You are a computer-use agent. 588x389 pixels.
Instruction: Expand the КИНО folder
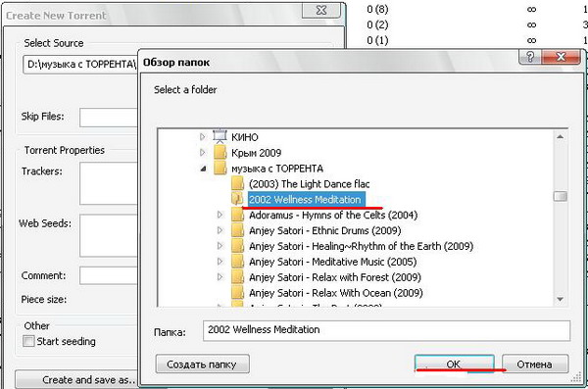pos(203,137)
